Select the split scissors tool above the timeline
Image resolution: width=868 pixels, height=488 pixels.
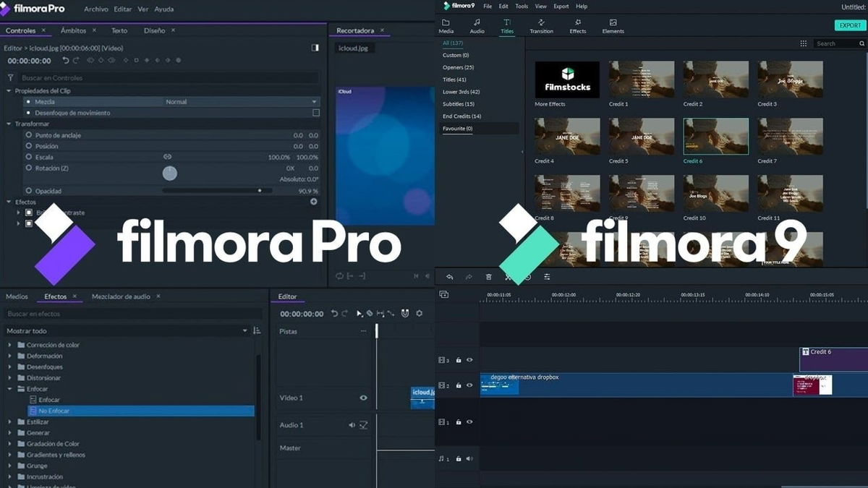coord(508,277)
